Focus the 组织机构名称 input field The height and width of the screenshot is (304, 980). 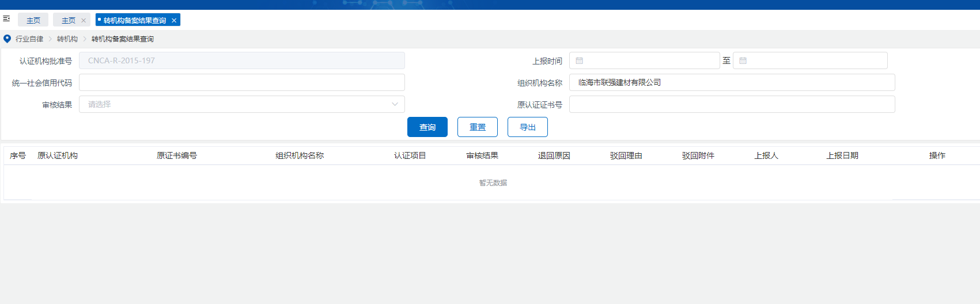pyautogui.click(x=732, y=82)
